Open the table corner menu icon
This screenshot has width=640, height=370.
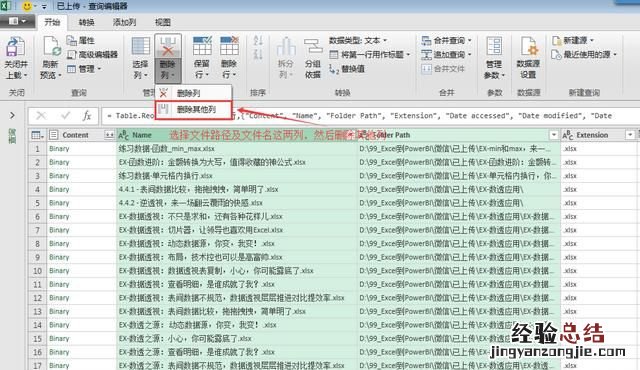pos(37,135)
